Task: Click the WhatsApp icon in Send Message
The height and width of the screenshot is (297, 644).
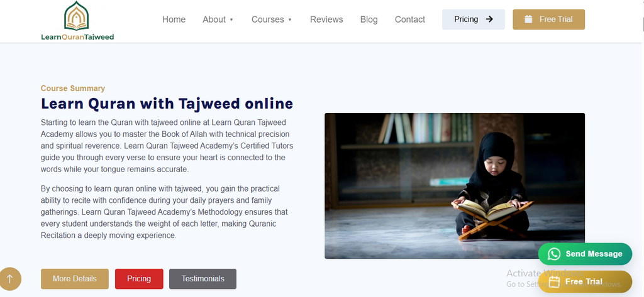Action: tap(554, 254)
